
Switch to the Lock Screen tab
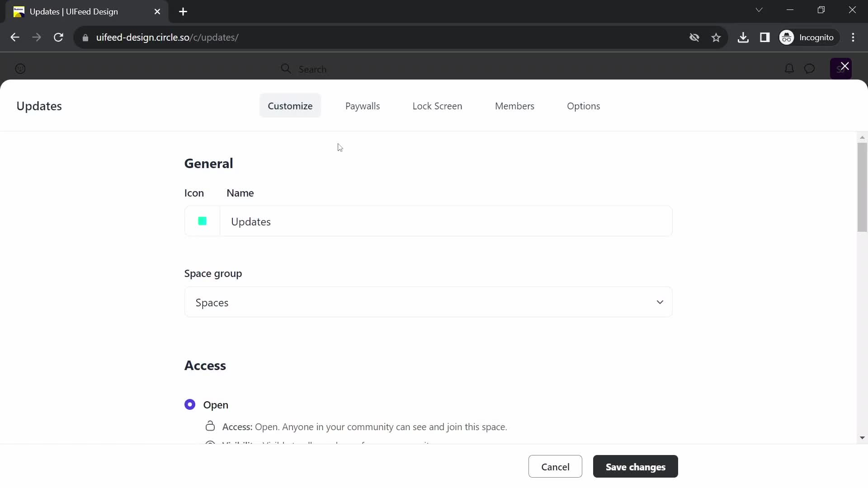tap(437, 106)
